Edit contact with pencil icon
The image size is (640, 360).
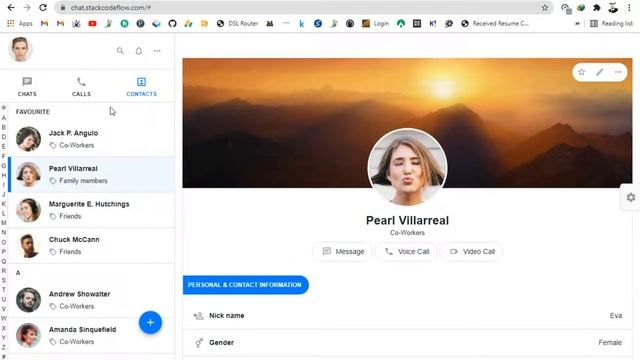[x=600, y=72]
